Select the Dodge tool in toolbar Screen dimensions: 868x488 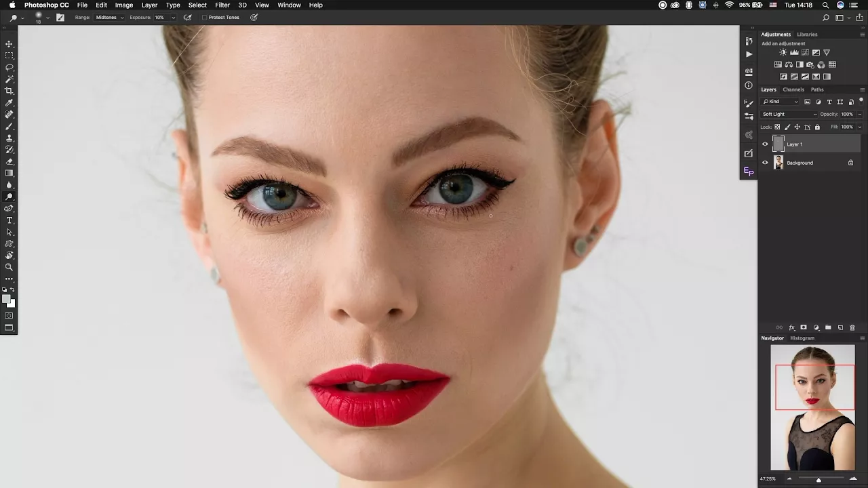pos(9,197)
